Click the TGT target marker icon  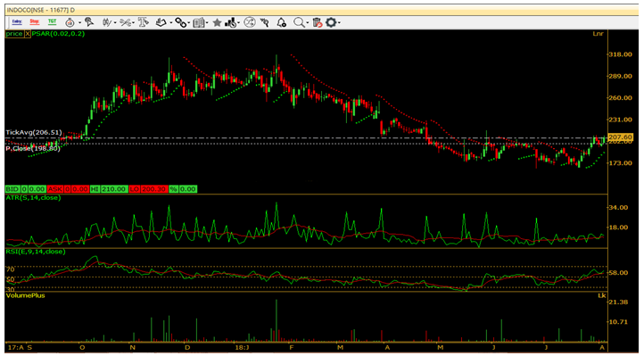[52, 21]
